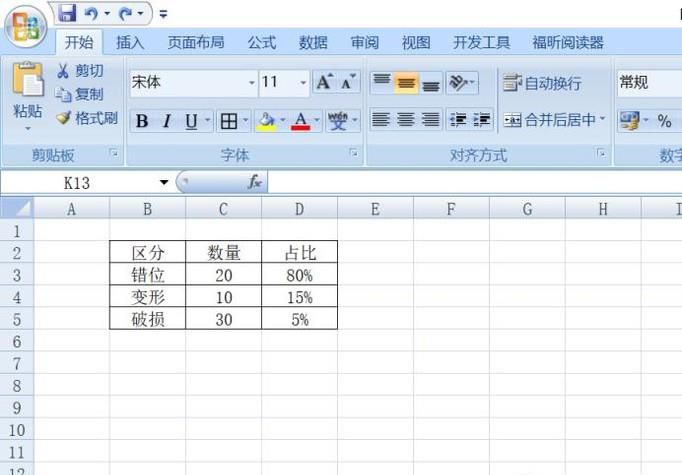
Task: Open fill color dropdown arrow
Action: click(283, 120)
